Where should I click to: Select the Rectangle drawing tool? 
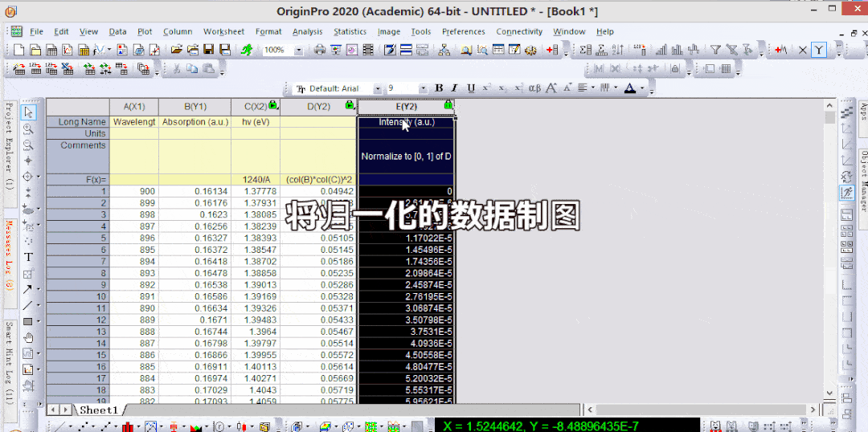click(x=27, y=321)
